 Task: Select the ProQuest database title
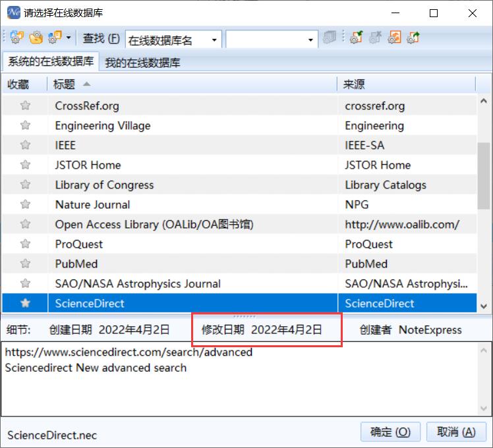79,244
